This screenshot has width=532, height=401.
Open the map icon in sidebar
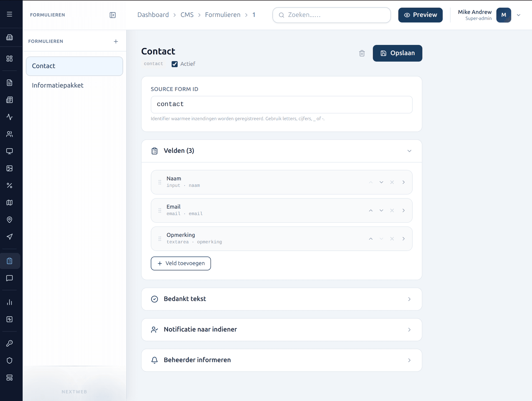[x=9, y=202]
